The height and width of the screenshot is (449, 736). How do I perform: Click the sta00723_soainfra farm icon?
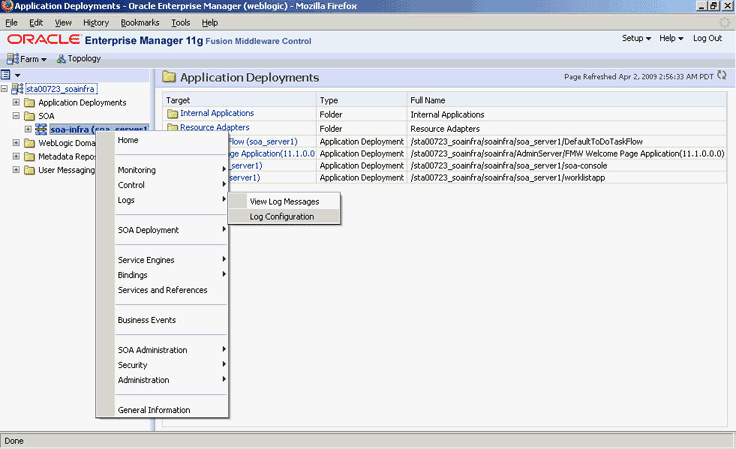17,89
